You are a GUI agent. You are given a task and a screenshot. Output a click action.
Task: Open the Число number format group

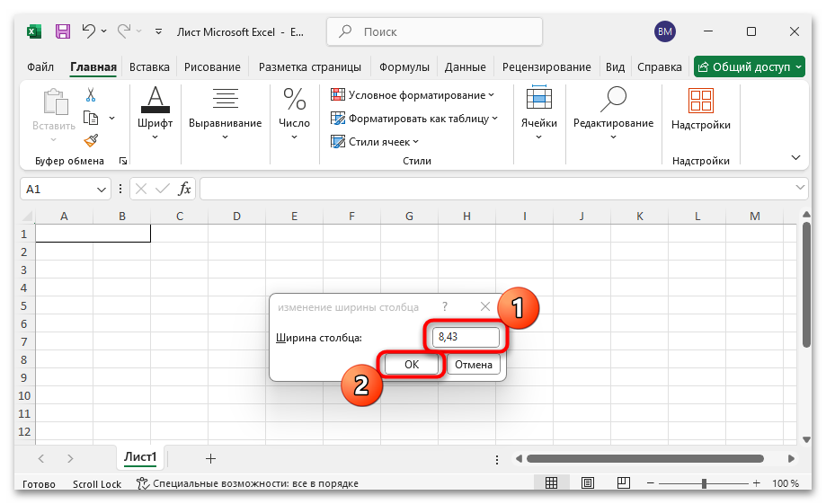click(294, 113)
